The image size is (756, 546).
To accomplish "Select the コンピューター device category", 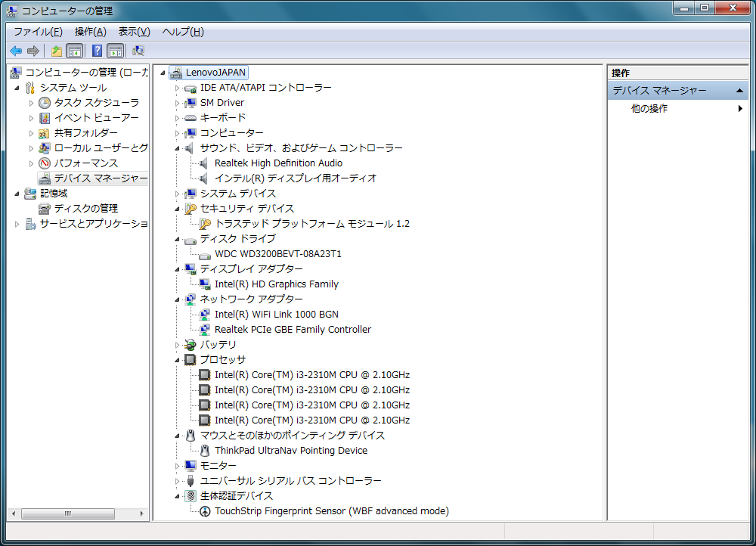I will point(232,133).
